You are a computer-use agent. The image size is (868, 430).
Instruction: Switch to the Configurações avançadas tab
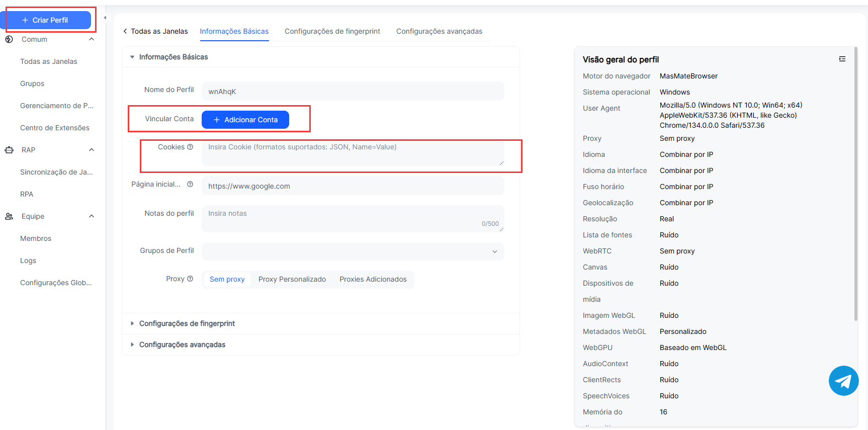coord(439,31)
